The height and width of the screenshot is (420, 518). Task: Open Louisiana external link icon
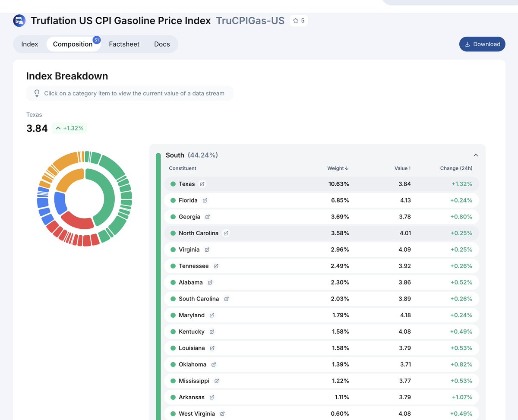click(212, 348)
